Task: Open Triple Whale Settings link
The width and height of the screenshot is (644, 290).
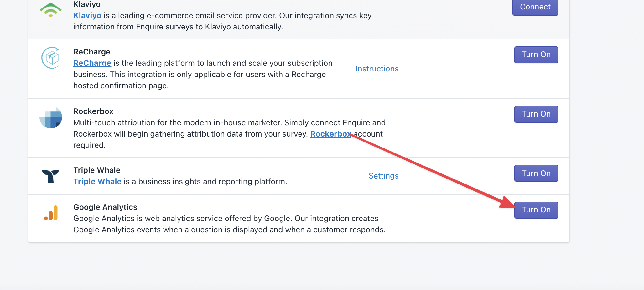Action: [384, 176]
